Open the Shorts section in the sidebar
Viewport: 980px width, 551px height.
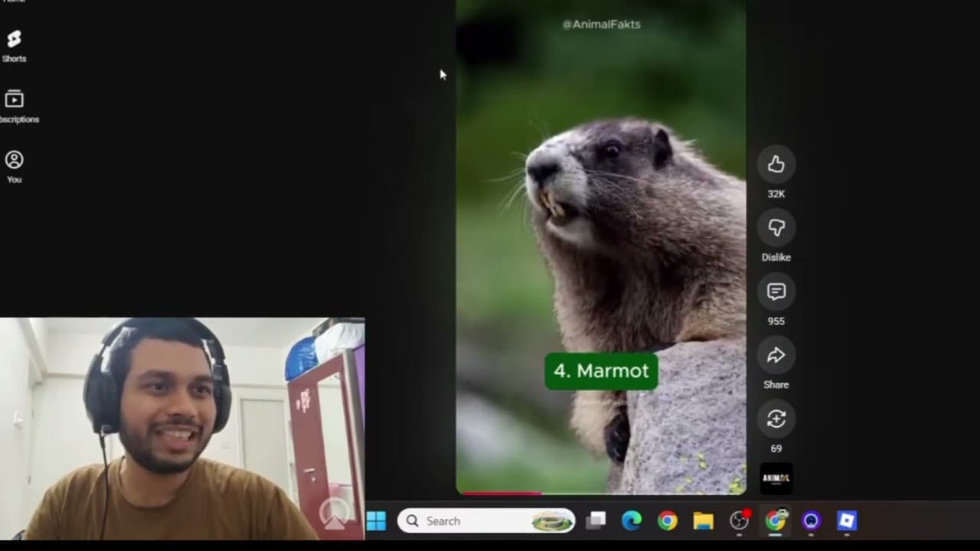point(14,46)
